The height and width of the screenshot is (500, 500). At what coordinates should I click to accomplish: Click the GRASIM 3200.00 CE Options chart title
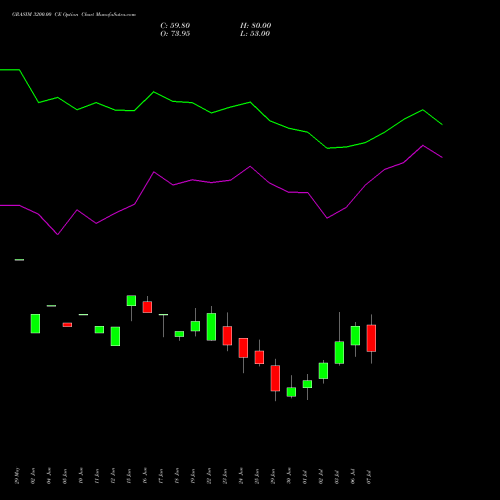tap(74, 15)
